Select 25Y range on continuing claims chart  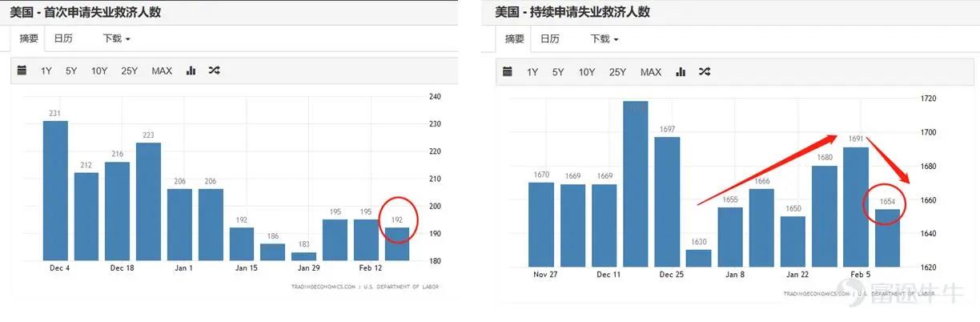[617, 72]
